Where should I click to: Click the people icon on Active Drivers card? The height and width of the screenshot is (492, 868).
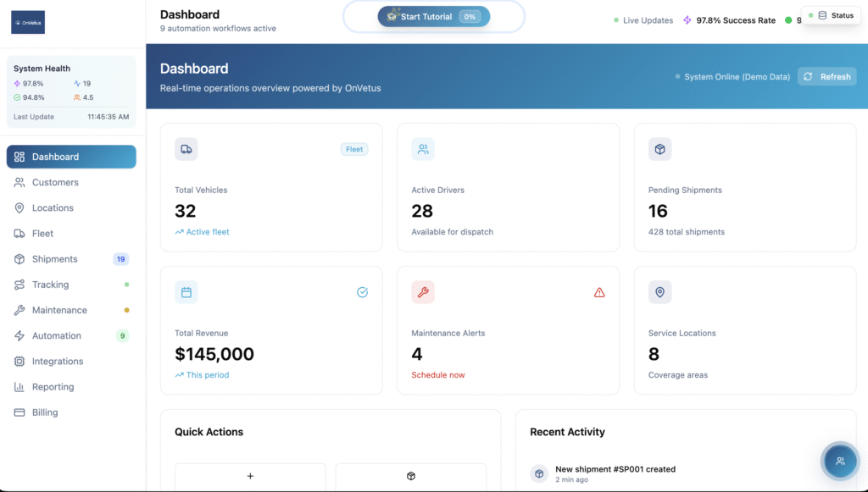coord(423,149)
